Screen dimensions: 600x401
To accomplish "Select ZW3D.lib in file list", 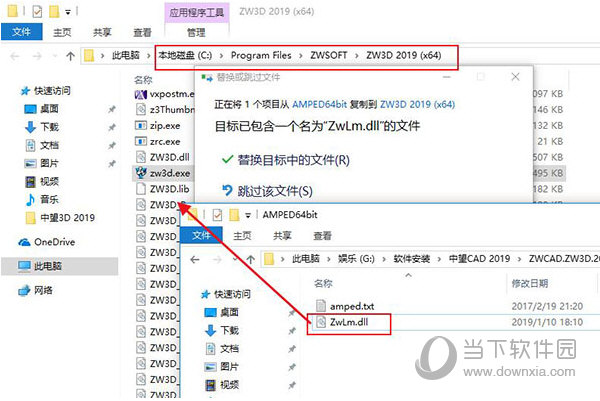I will [x=162, y=189].
